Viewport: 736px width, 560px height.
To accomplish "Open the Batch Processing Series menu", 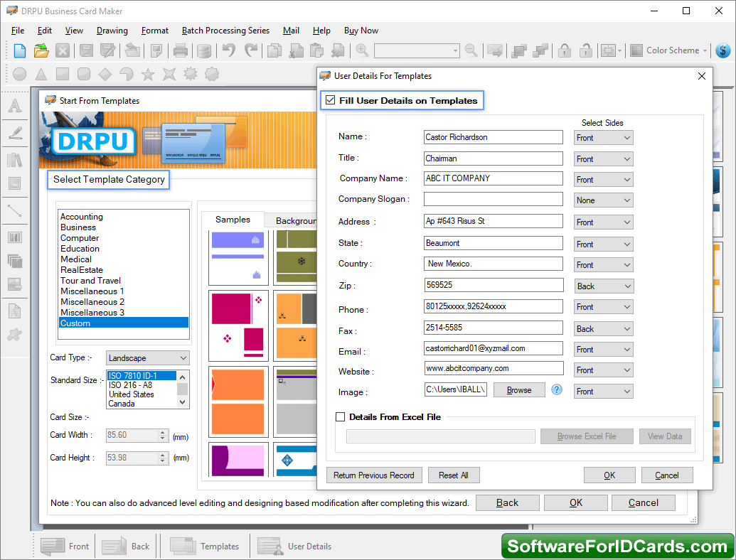I will click(x=225, y=31).
